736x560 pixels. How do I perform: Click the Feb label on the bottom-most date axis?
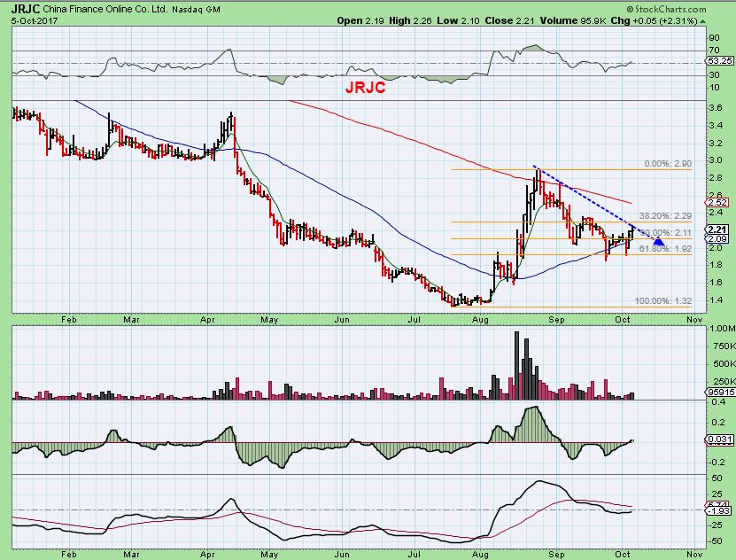68,555
